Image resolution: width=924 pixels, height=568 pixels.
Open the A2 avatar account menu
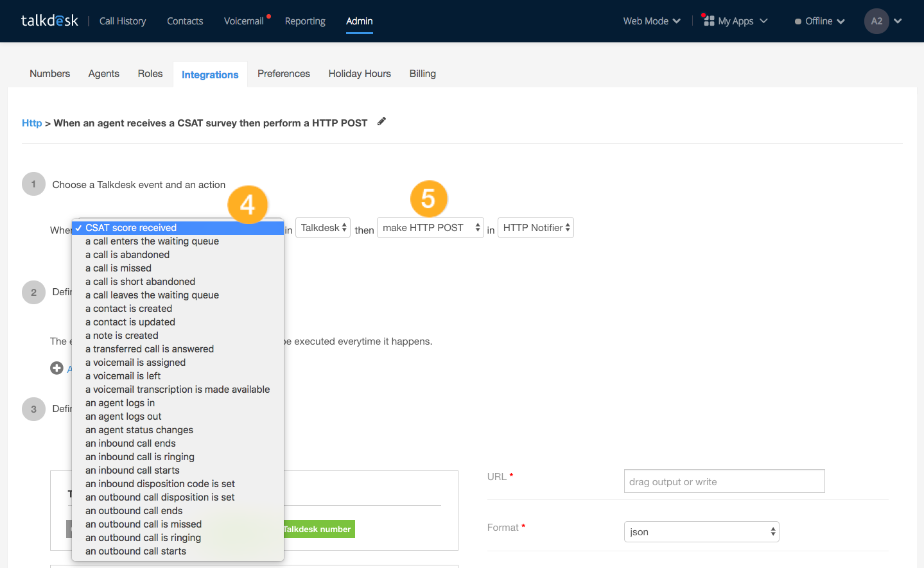[876, 21]
